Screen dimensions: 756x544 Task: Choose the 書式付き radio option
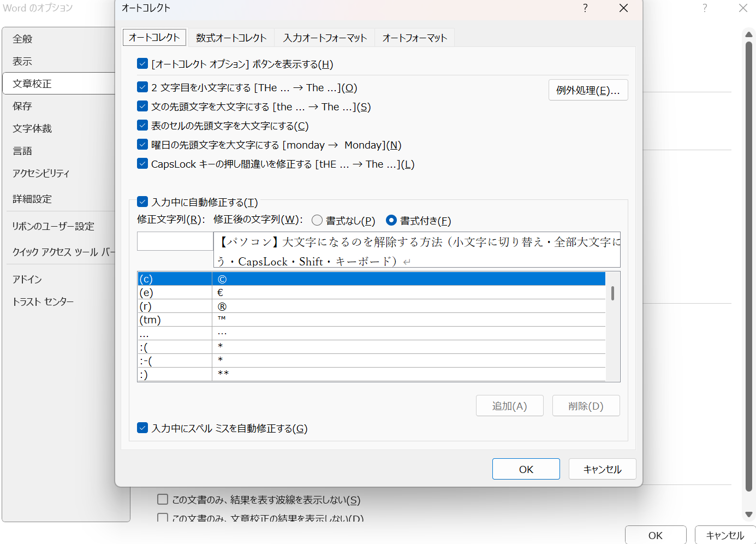391,221
